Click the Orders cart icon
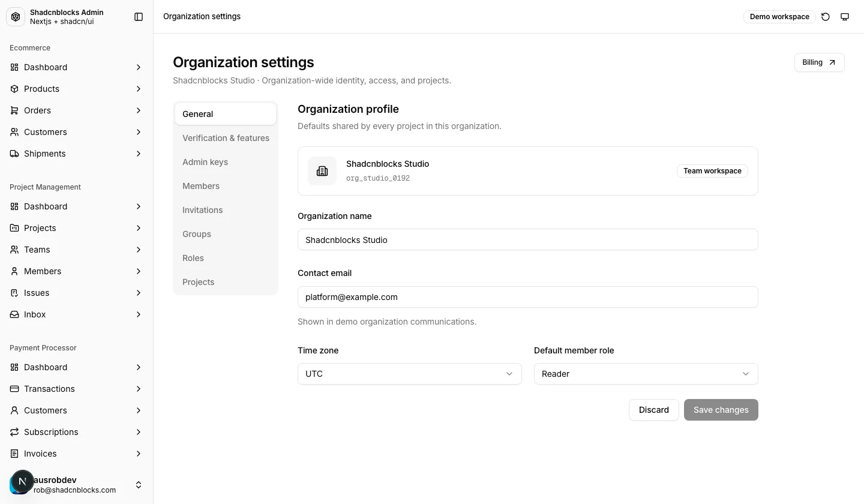The image size is (864, 504). click(14, 110)
